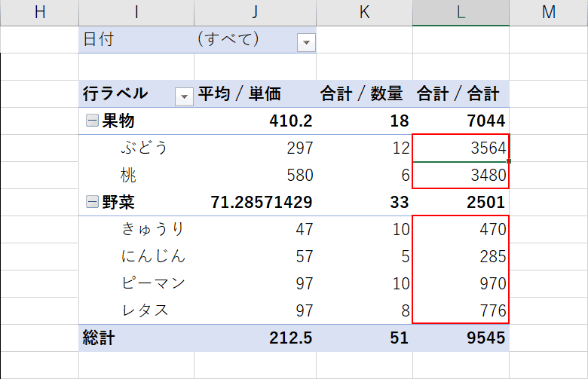Select column L header
The image size is (588, 379).
(x=461, y=13)
